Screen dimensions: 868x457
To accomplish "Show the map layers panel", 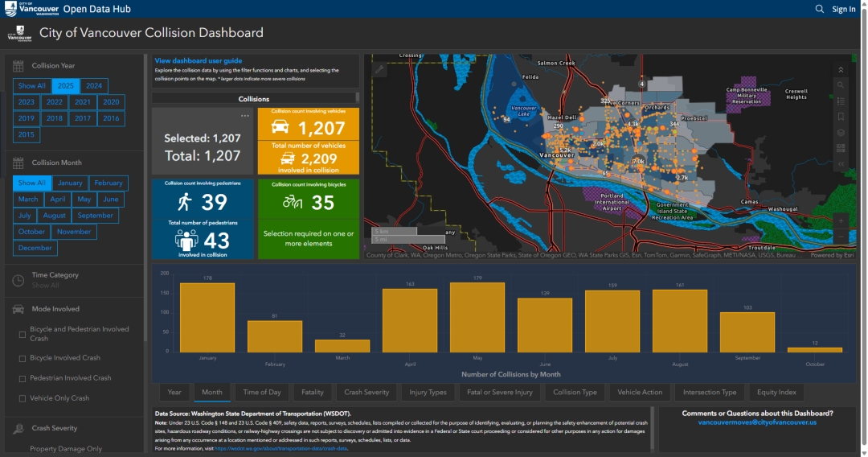I will coord(841,133).
